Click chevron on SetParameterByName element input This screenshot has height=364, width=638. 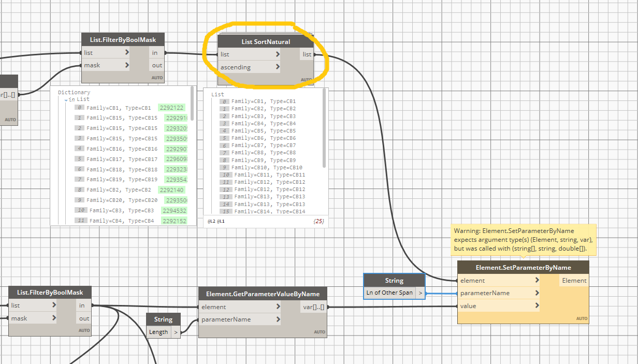(x=537, y=280)
